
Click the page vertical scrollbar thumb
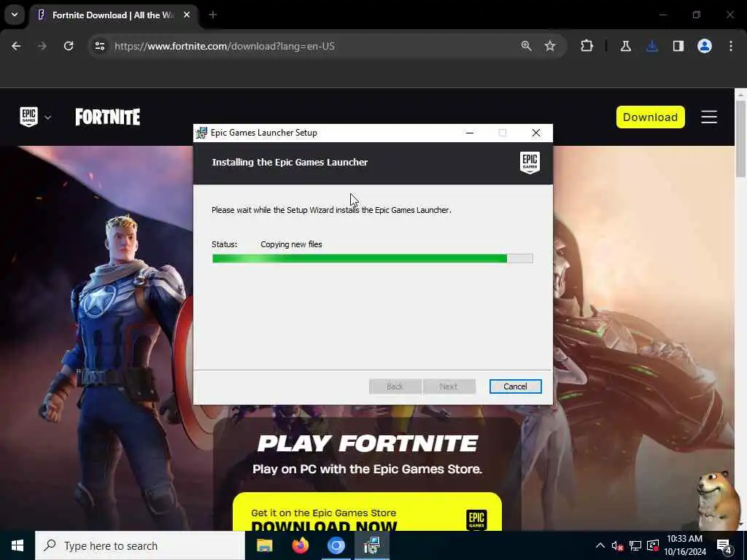[x=741, y=138]
